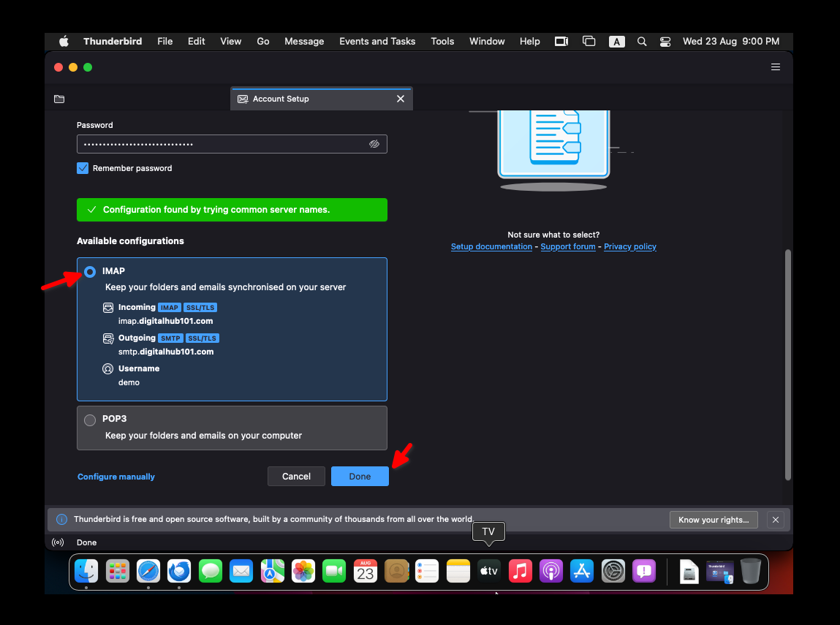The width and height of the screenshot is (840, 625).
Task: Open Photos from the Dock
Action: (x=303, y=571)
